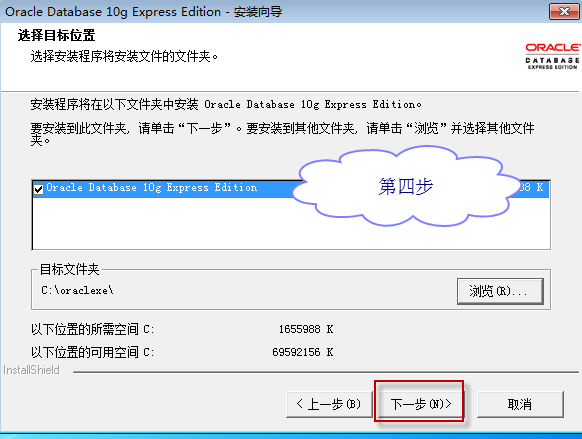The height and width of the screenshot is (439, 582).
Task: Click the destination path C:\oraclexe\
Action: [x=77, y=290]
